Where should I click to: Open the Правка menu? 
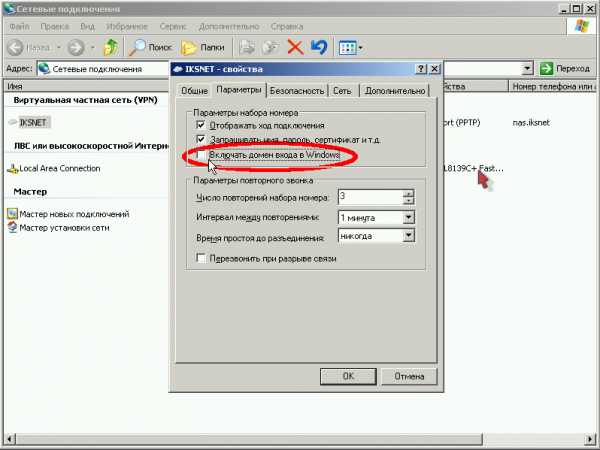pos(54,26)
